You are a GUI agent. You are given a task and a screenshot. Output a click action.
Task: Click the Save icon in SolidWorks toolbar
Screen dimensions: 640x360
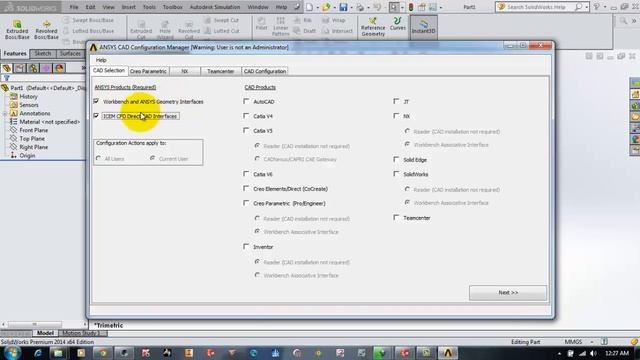pos(343,7)
